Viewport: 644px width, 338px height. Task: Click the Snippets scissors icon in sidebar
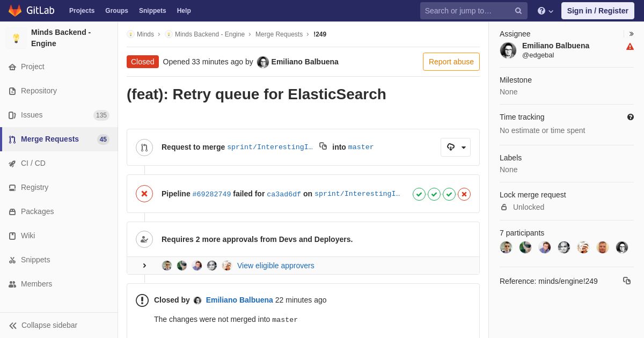click(12, 260)
